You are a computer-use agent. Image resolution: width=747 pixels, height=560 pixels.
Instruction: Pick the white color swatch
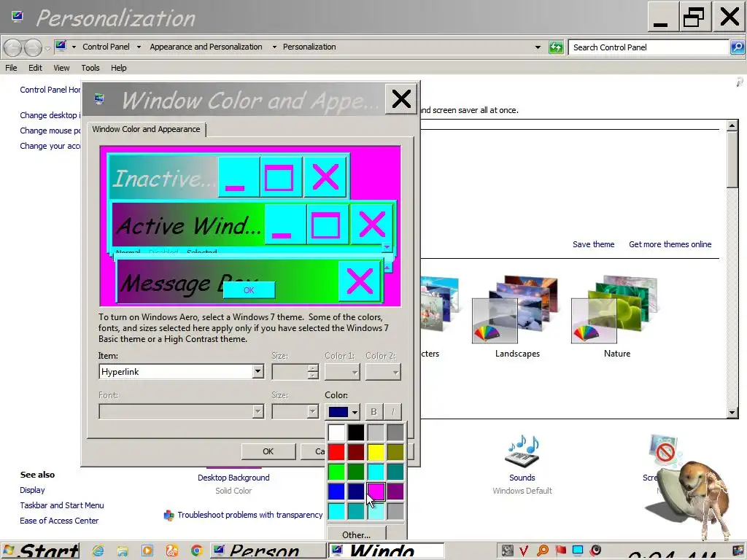pos(336,432)
